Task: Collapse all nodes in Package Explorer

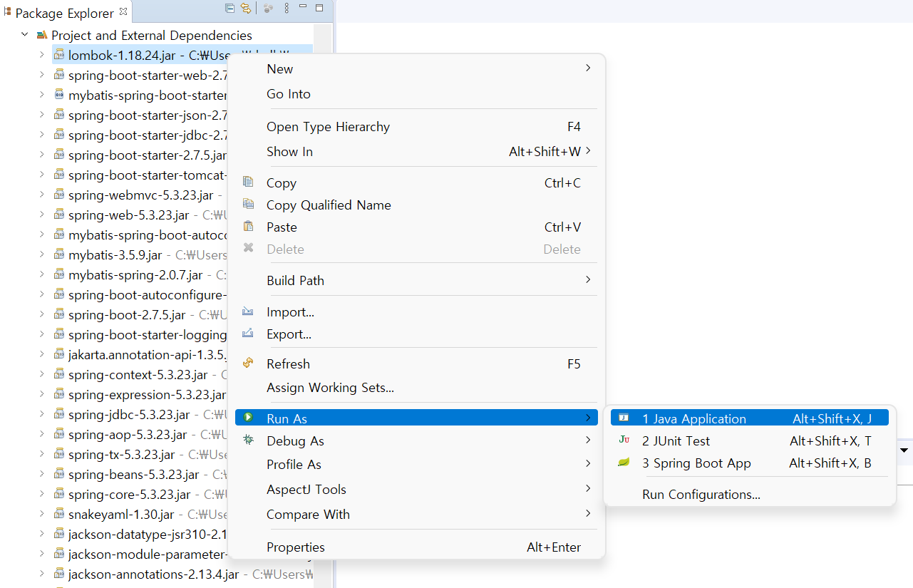Action: click(x=229, y=8)
